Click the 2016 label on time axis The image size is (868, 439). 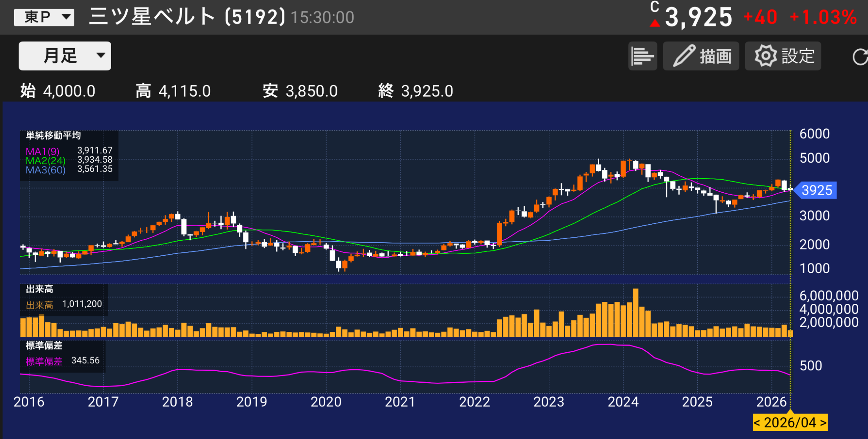point(29,402)
